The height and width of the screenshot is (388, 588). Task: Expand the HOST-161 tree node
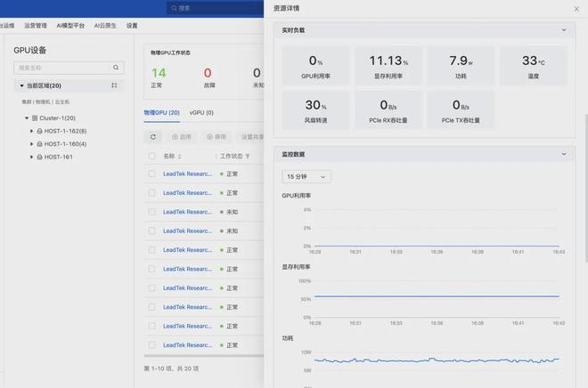(x=31, y=157)
